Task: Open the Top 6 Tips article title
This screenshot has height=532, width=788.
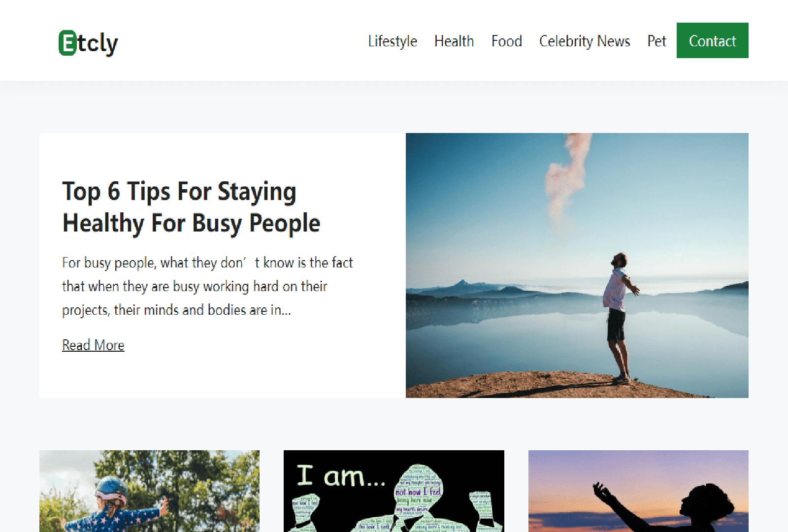Action: pyautogui.click(x=191, y=207)
